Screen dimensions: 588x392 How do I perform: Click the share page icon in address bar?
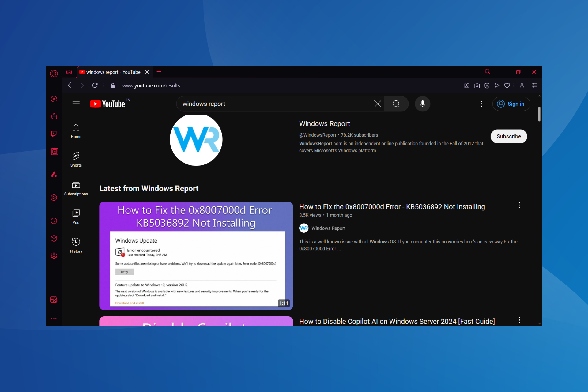[467, 85]
